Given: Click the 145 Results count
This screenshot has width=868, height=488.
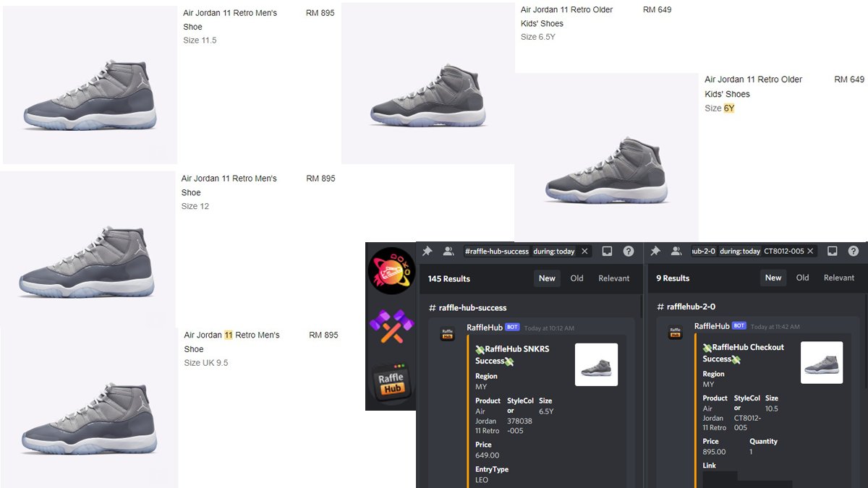Looking at the screenshot, I should coord(448,278).
